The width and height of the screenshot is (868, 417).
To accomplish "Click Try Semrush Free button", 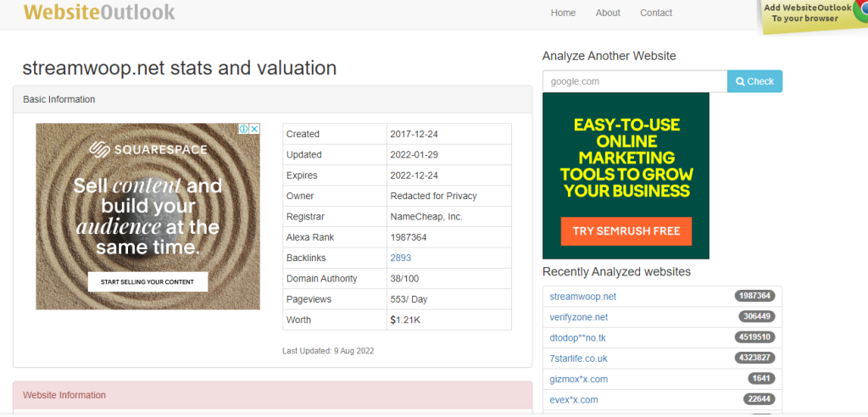I will click(626, 231).
